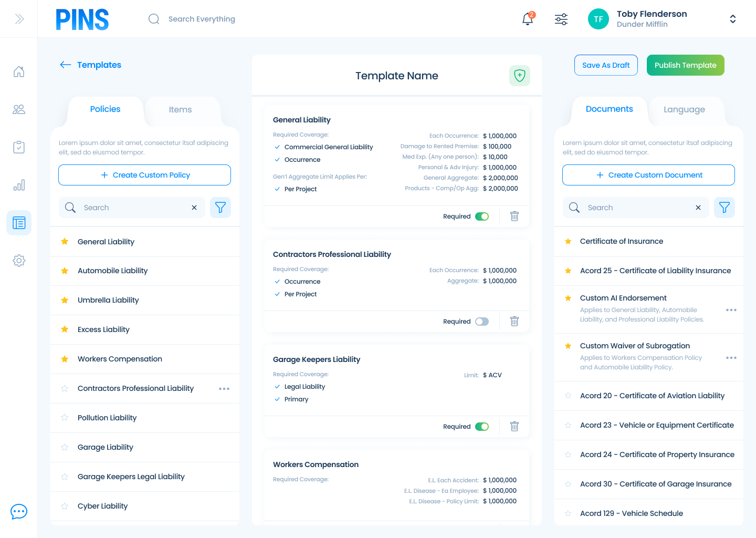Open the filter funnel icon on the policy search
This screenshot has height=538, width=756.
click(220, 208)
